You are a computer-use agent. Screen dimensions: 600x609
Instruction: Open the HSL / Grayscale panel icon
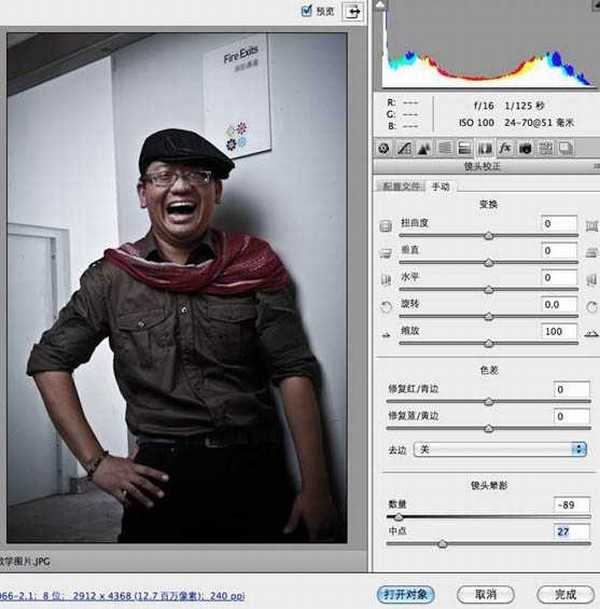pyautogui.click(x=444, y=148)
